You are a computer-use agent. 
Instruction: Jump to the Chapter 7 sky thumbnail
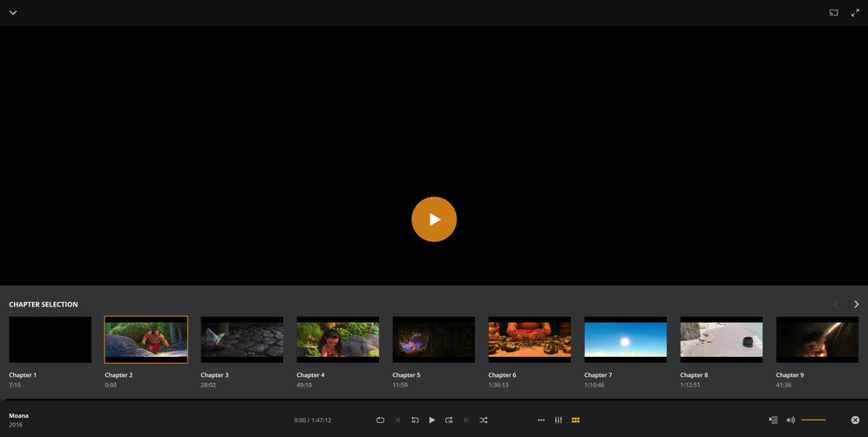point(626,340)
